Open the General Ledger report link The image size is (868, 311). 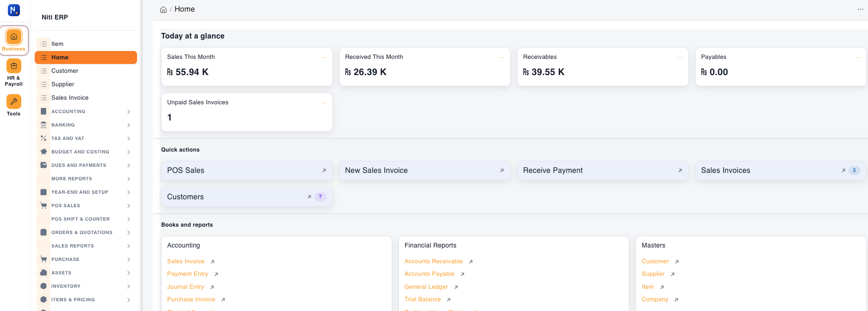(x=426, y=287)
